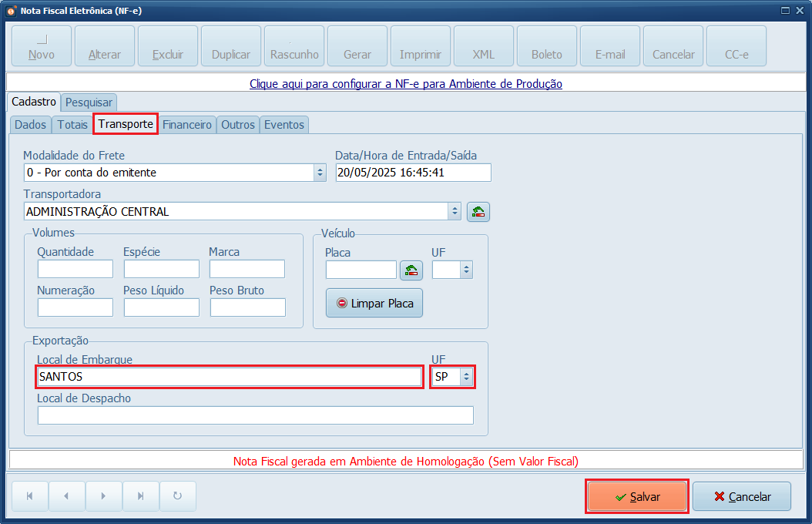
Task: Expand the Transportadora dropdown list
Action: pyautogui.click(x=455, y=212)
